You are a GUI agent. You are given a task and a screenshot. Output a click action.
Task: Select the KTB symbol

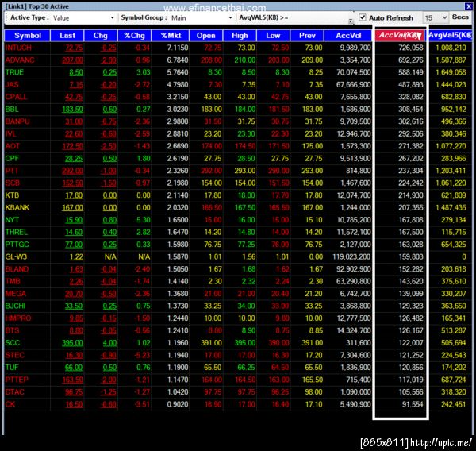pos(12,195)
